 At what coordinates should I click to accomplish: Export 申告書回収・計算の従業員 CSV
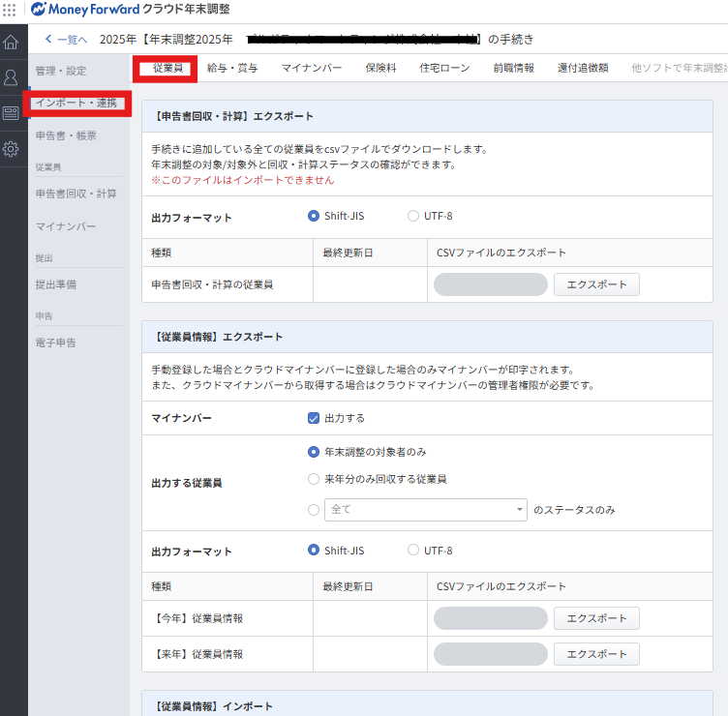596,284
